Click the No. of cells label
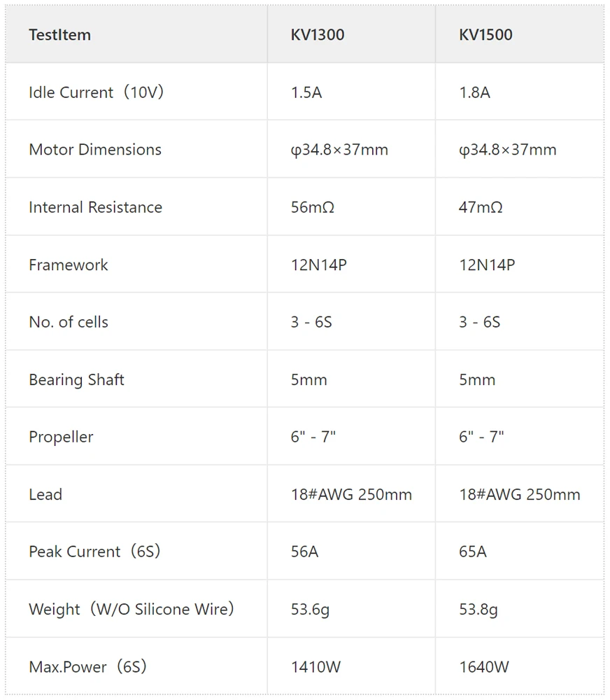Screen dimensions: 610x700 69,322
